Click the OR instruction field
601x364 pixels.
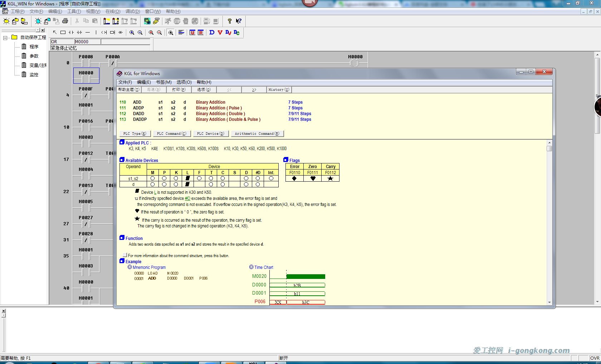[62, 42]
